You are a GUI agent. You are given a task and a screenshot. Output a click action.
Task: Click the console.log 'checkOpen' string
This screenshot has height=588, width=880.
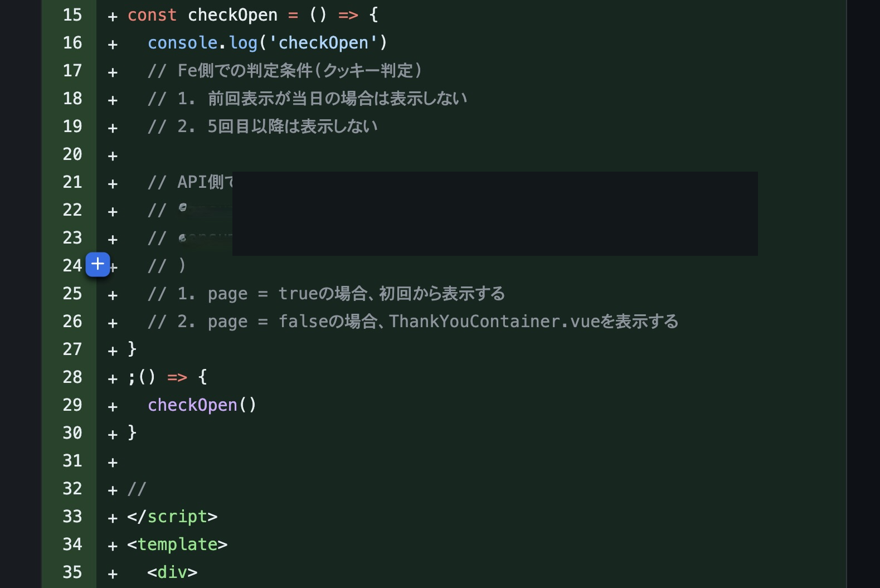[323, 43]
